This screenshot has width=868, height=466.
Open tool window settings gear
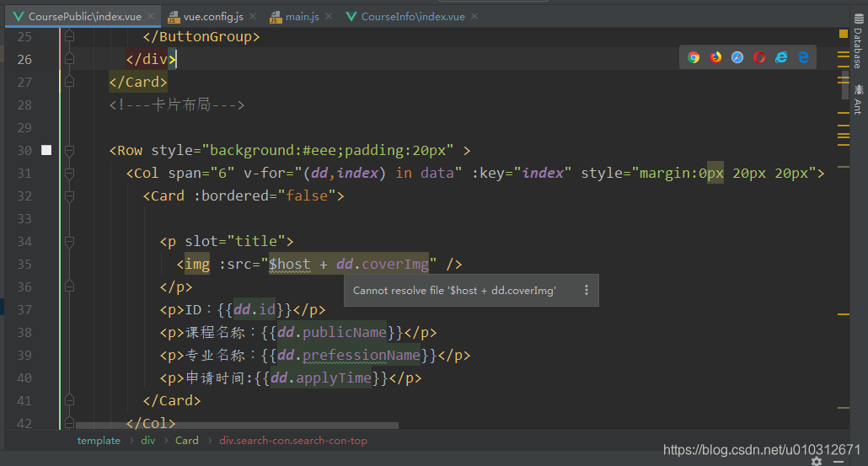[x=817, y=461]
